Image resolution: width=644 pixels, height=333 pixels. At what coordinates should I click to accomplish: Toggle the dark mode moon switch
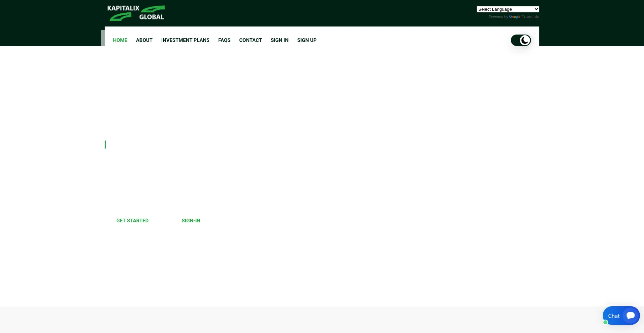521,40
